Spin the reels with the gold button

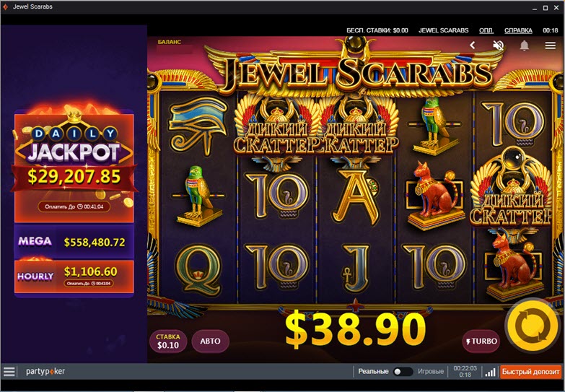[x=533, y=326]
